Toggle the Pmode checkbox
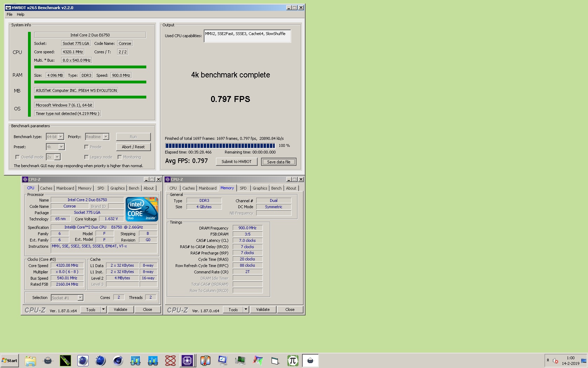Viewport: 588px width, 368px height. (86, 147)
